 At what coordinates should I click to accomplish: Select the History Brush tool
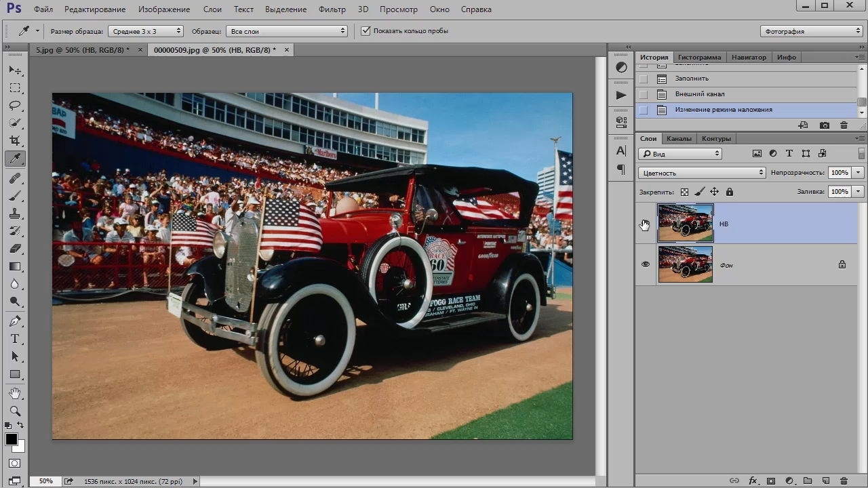pyautogui.click(x=15, y=231)
